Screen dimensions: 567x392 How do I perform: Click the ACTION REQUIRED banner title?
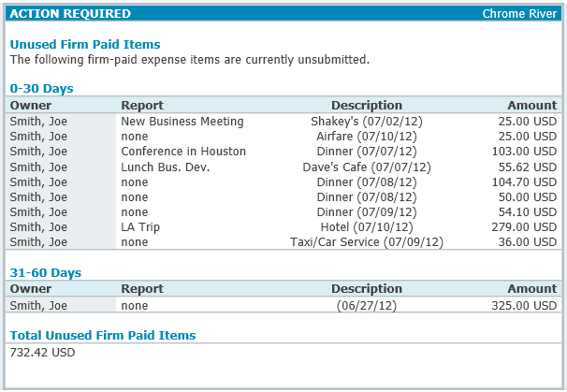[x=70, y=14]
